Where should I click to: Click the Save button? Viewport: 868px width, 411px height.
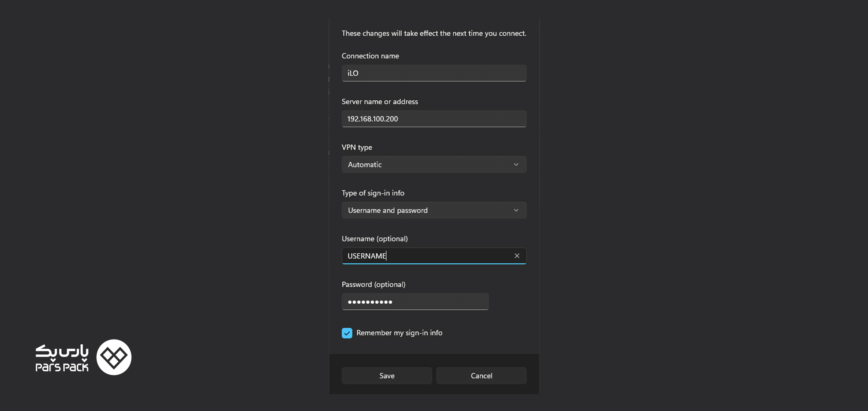click(x=387, y=375)
